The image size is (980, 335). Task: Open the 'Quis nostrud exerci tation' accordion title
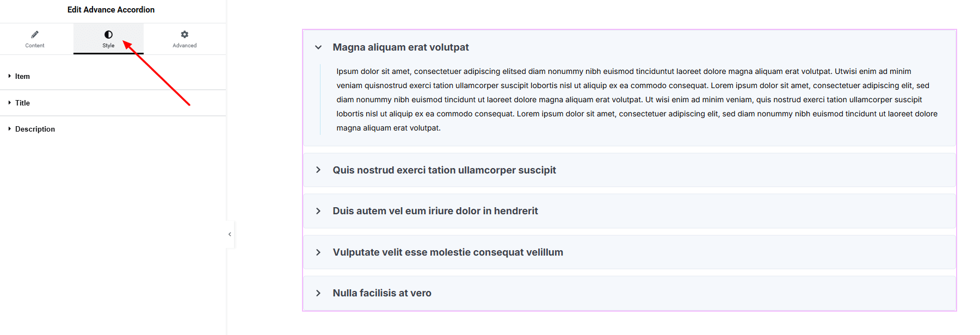pyautogui.click(x=444, y=170)
